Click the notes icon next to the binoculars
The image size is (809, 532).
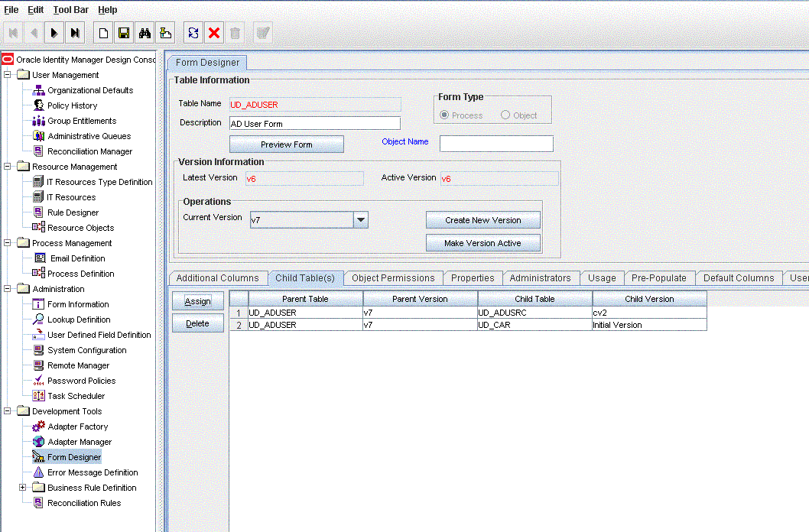click(x=165, y=33)
